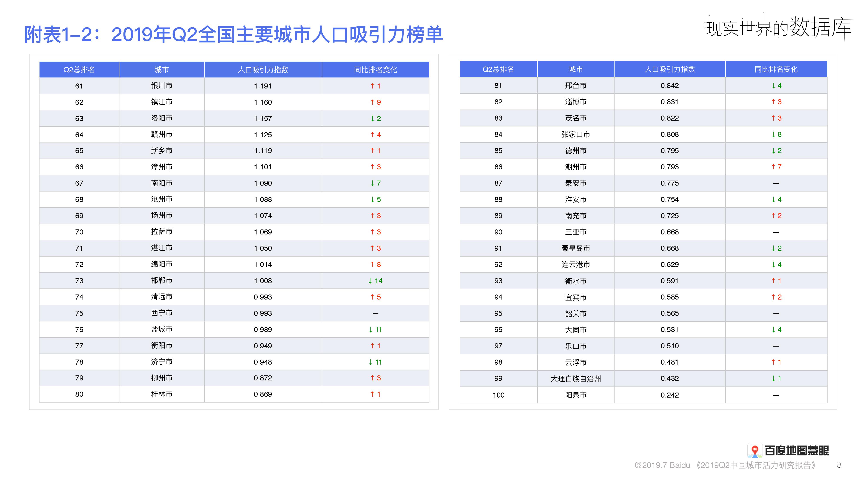Select city cell 韶关市

(575, 313)
